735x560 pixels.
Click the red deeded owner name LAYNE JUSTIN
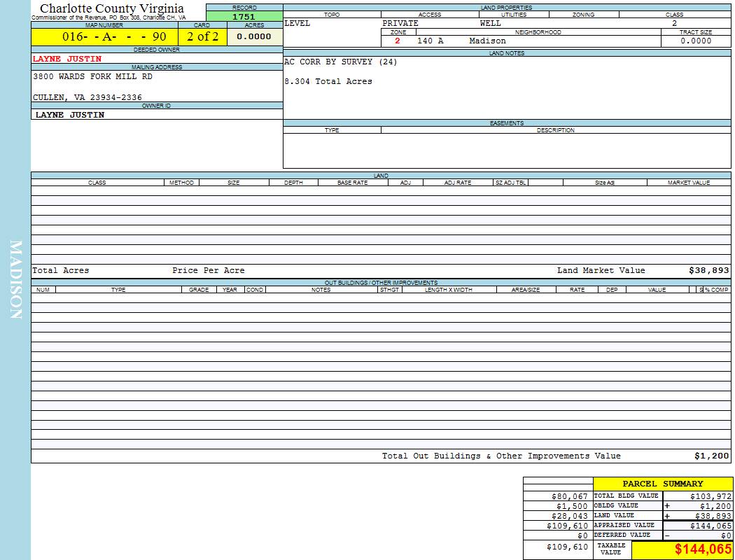(x=67, y=59)
